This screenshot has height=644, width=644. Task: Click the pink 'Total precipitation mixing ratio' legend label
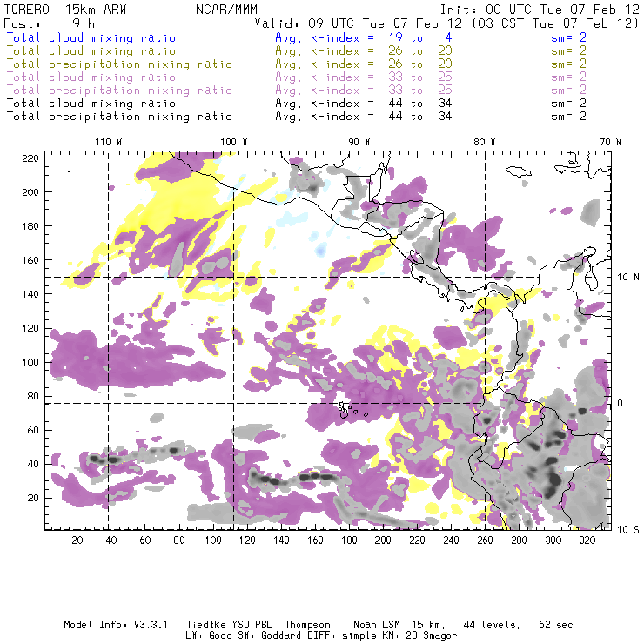click(x=119, y=91)
